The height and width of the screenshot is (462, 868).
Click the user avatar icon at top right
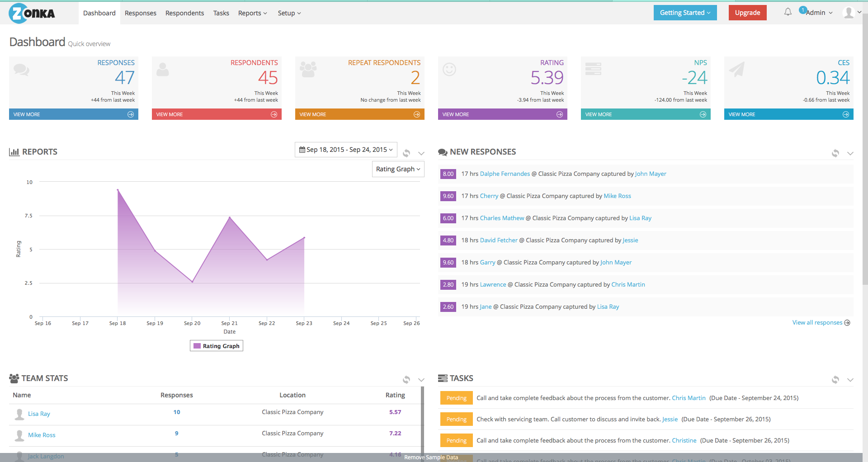pos(849,13)
